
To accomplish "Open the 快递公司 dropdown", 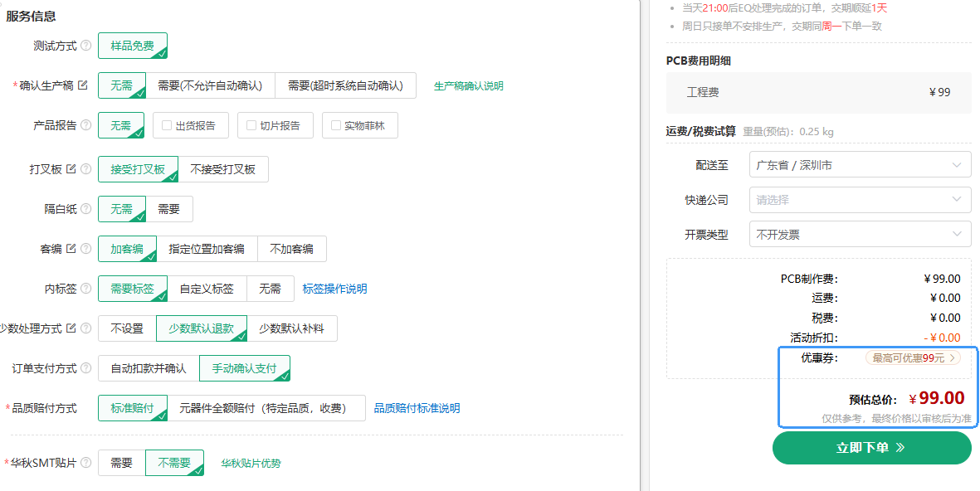I will tap(860, 200).
